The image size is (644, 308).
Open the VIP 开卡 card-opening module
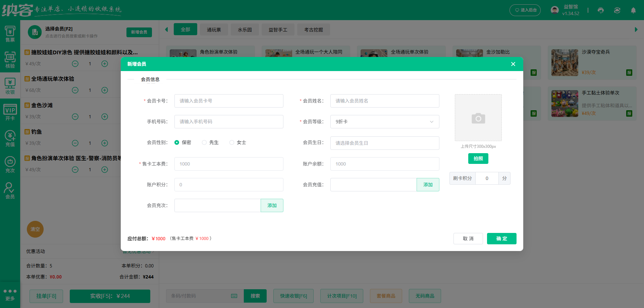coord(10,112)
